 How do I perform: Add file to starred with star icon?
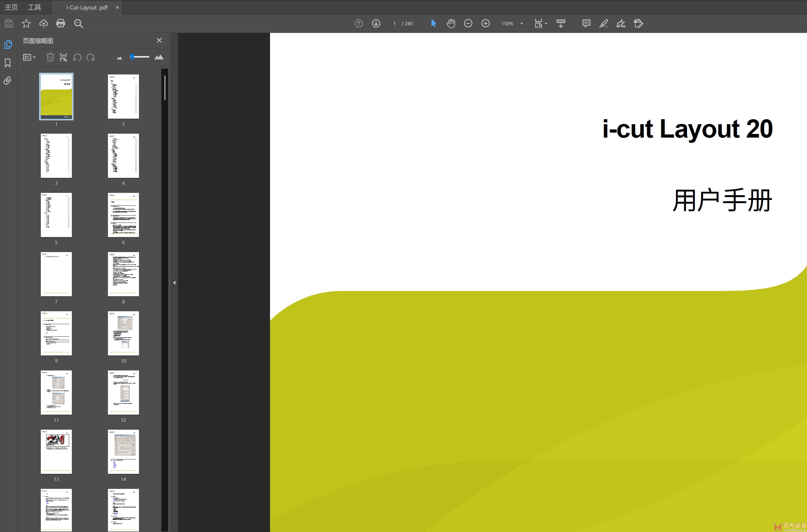(x=26, y=23)
